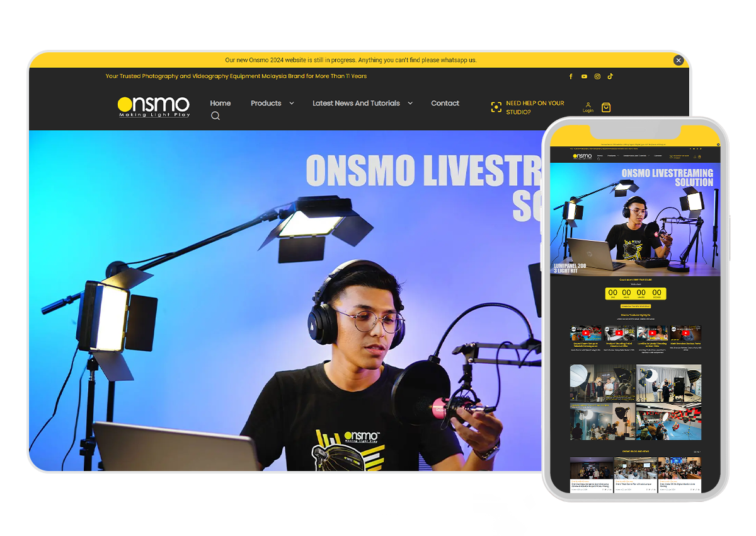Click the studio help focus-frame icon

(496, 108)
